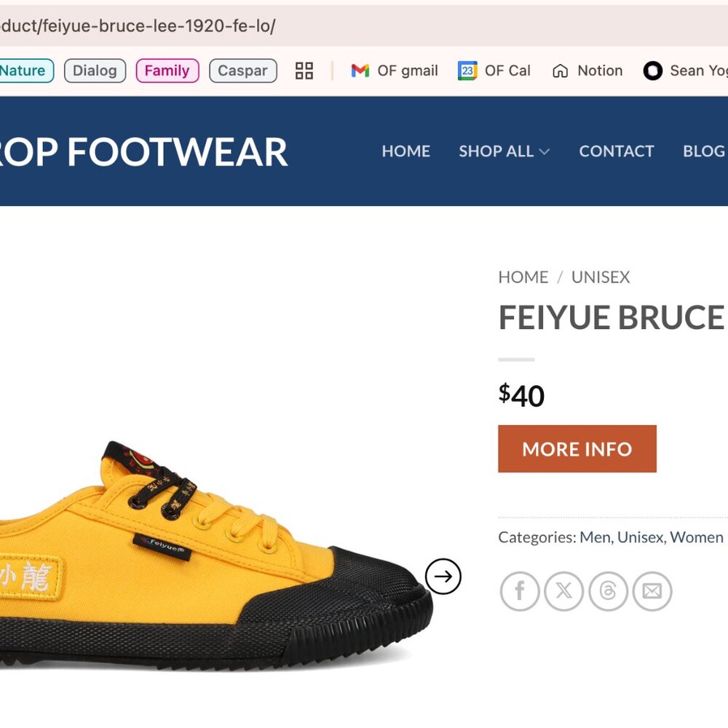Click the MORE INFO button
This screenshot has width=728, height=728.
577,449
